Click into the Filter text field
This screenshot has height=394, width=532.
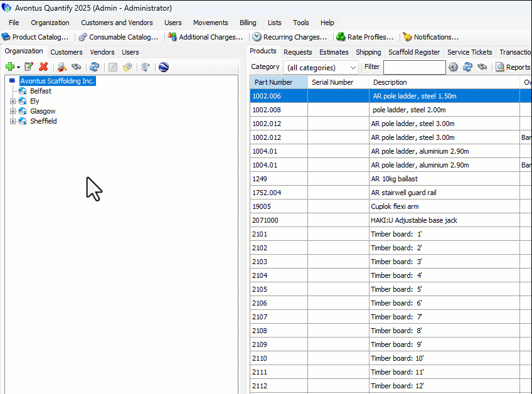point(414,67)
